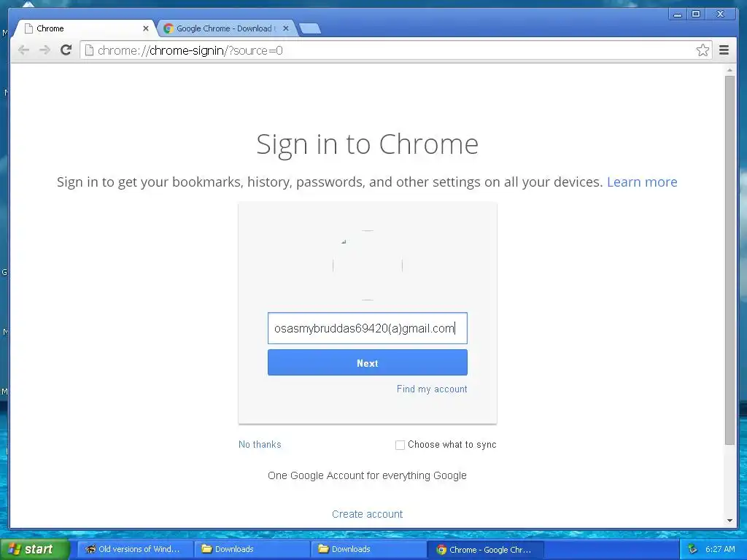Click the page icon in the address bar
This screenshot has width=747, height=560.
[89, 50]
